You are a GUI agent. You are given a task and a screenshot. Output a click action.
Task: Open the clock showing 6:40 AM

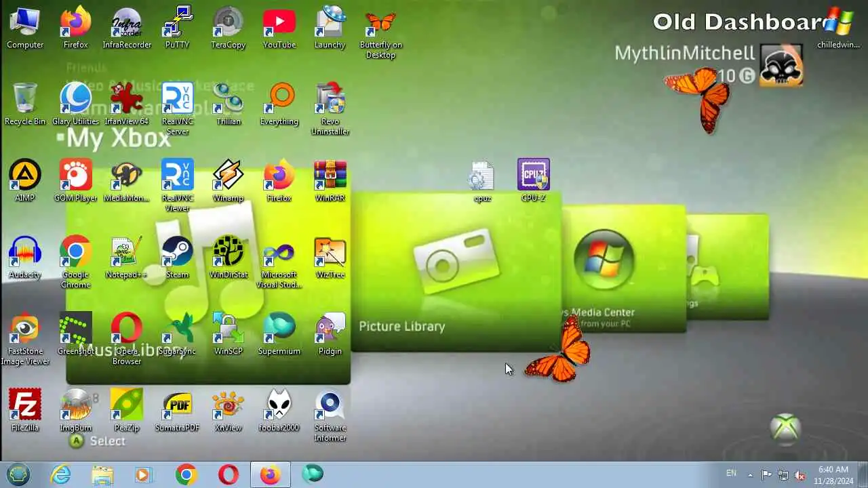[x=833, y=474]
